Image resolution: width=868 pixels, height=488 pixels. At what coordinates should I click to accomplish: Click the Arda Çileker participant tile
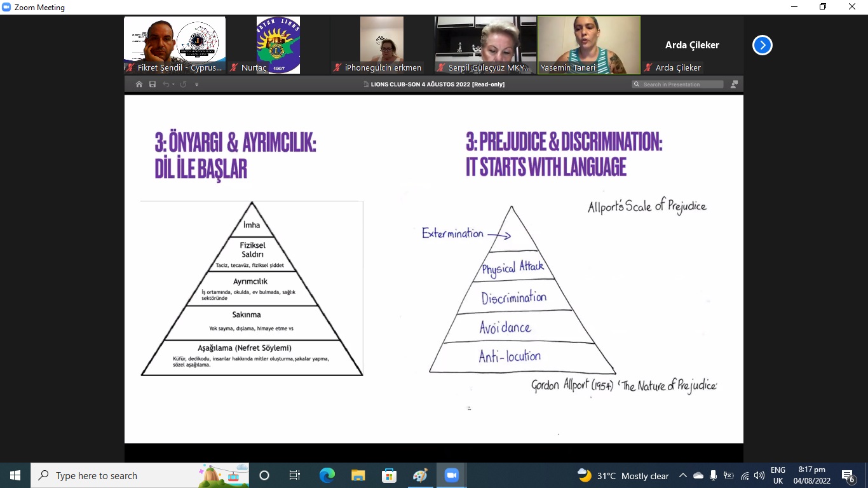[691, 45]
